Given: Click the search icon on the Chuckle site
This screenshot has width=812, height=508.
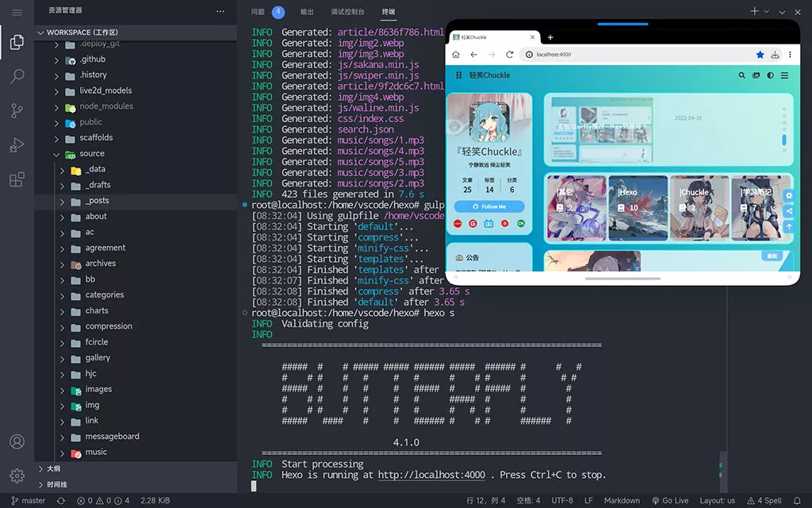Looking at the screenshot, I should pyautogui.click(x=741, y=75).
